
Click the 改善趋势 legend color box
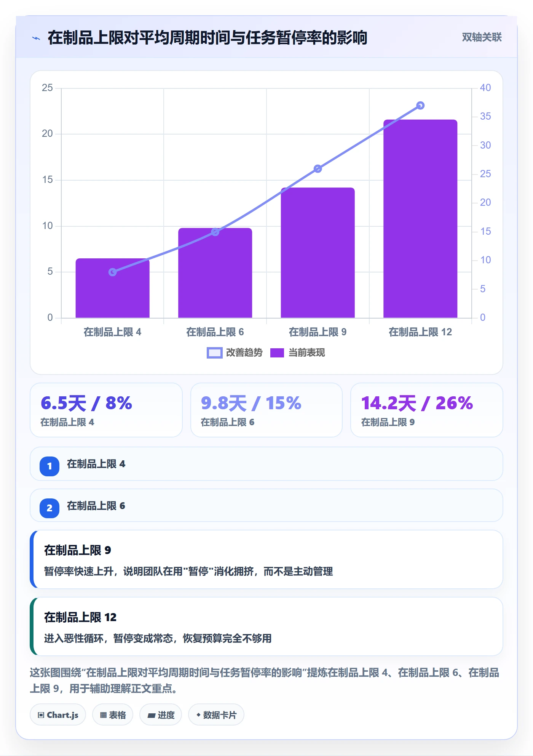(214, 353)
